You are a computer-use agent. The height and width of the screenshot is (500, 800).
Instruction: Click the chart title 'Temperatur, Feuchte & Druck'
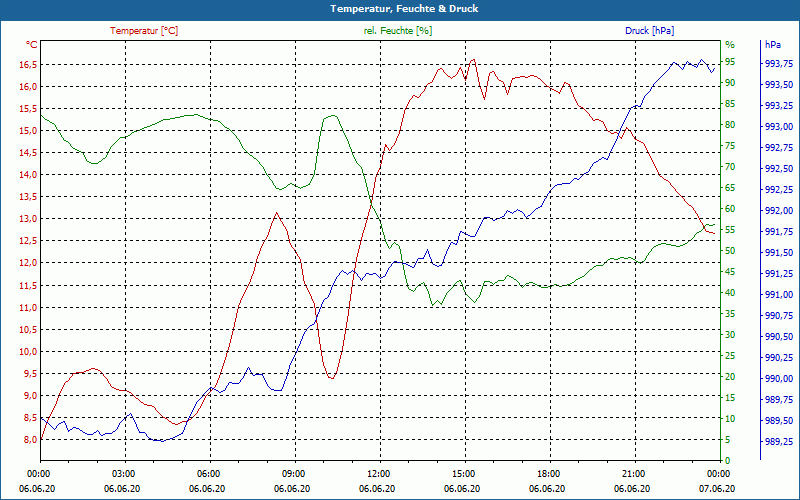pos(404,9)
